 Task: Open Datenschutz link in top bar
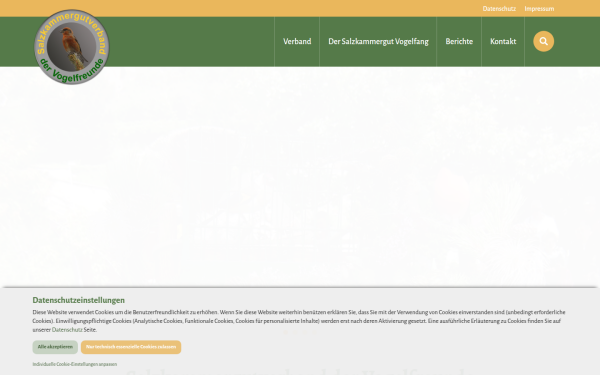pyautogui.click(x=499, y=9)
